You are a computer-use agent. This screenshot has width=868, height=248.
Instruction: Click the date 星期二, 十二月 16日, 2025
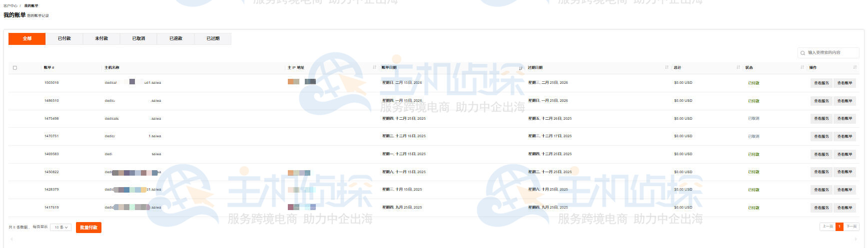[404, 136]
